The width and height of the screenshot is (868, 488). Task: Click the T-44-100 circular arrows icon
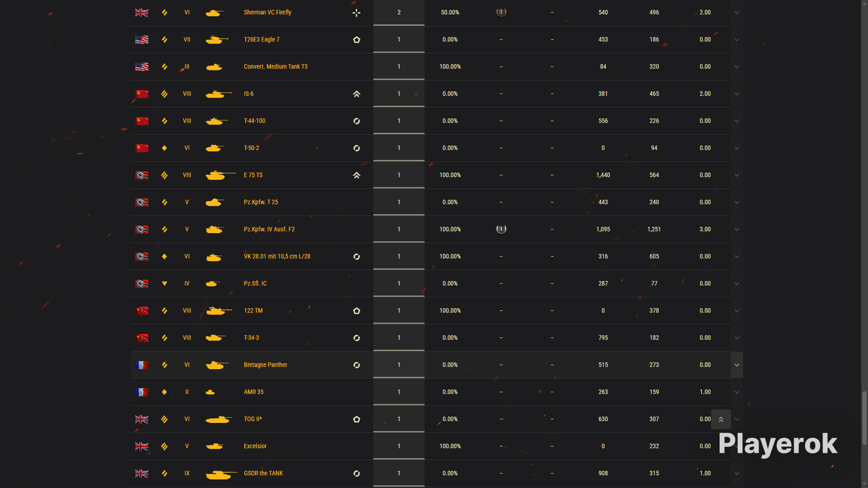(356, 121)
